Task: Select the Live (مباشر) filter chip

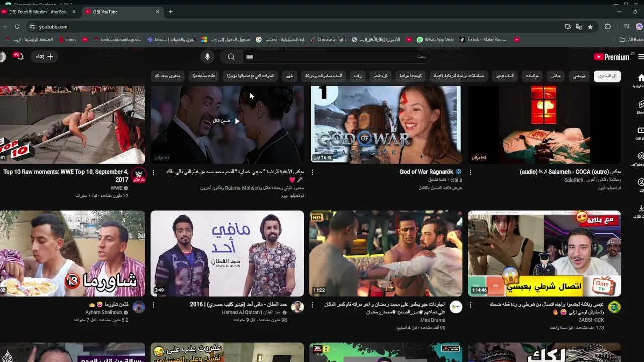Action: (556, 76)
